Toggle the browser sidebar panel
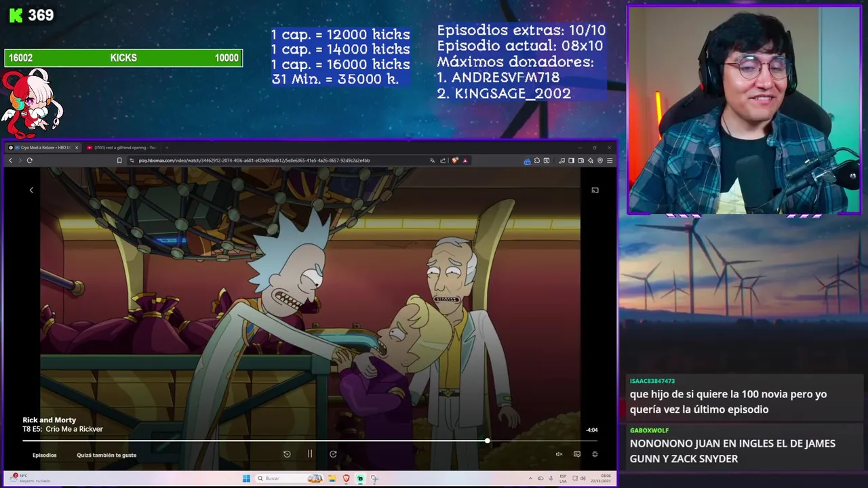 (x=572, y=161)
